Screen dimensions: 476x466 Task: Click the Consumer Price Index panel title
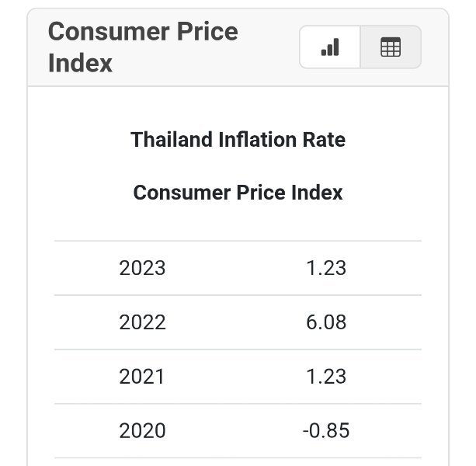click(x=143, y=47)
